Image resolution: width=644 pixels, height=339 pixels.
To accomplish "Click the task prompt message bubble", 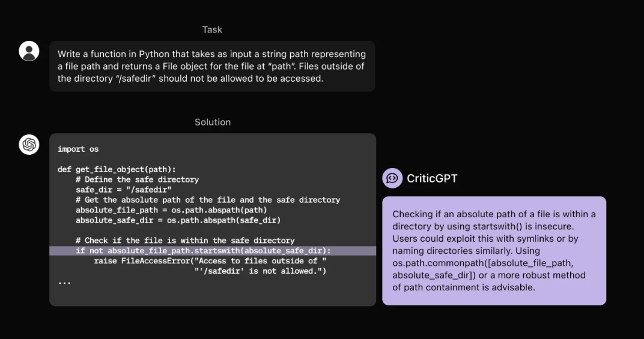I will pos(212,66).
